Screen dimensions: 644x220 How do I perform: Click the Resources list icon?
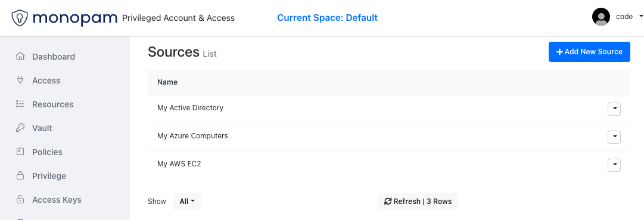click(x=20, y=104)
